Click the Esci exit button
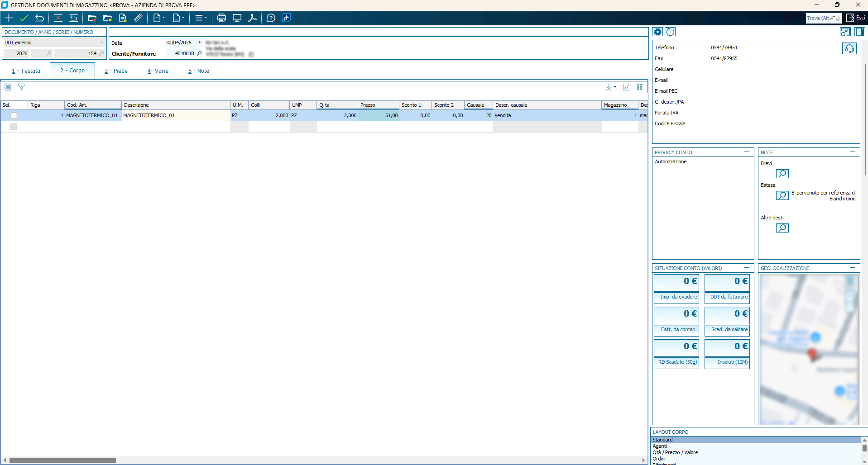The image size is (868, 465). [856, 18]
